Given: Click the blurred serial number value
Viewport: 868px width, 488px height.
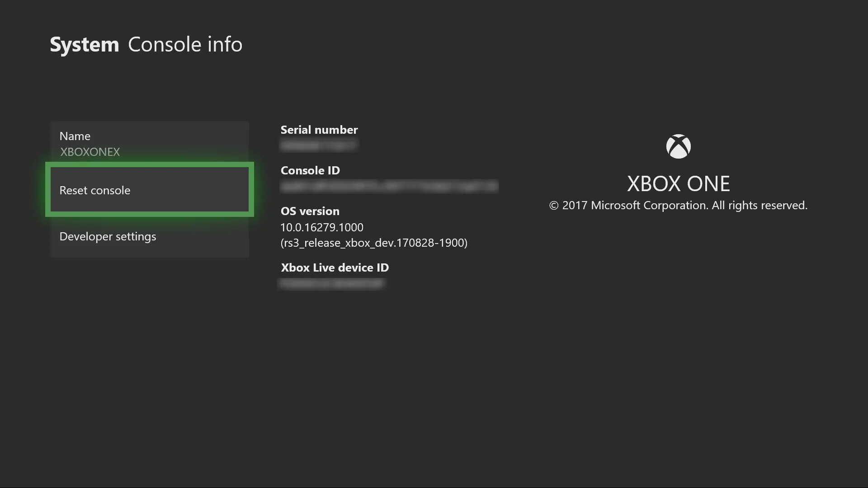Looking at the screenshot, I should coord(319,145).
